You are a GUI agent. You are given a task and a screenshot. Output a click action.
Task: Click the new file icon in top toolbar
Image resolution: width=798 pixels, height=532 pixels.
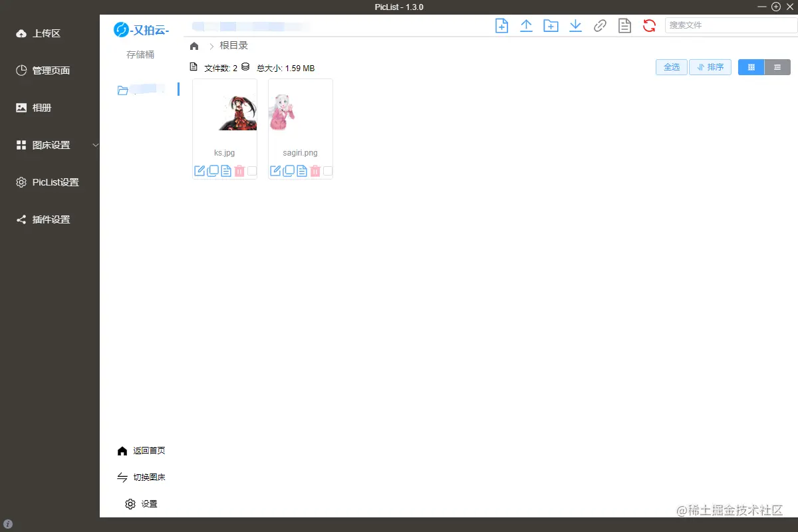[x=501, y=26]
